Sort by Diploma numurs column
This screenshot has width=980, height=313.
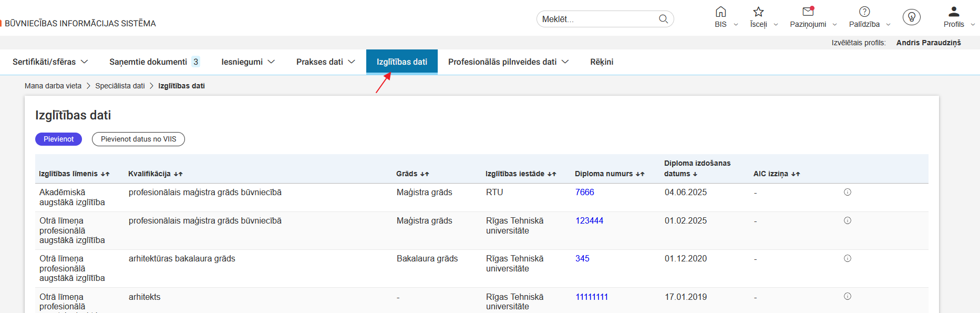point(640,174)
